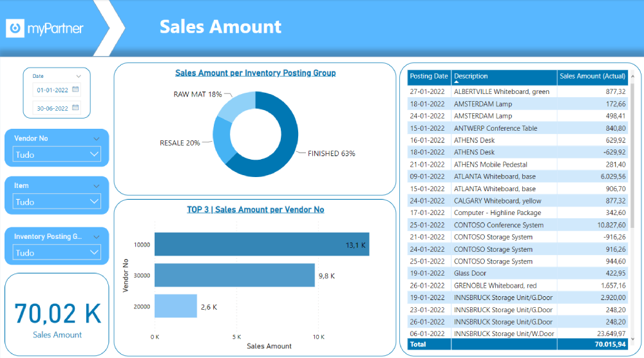Collapse the Item slicer header chevron
644x358 pixels.
(97, 185)
